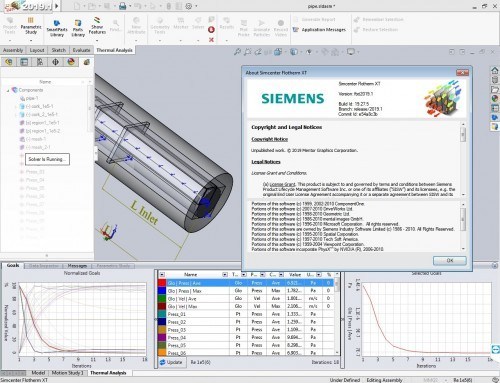Image resolution: width=500 pixels, height=383 pixels.
Task: Open the Messages tab in bottom panel
Action: click(x=77, y=266)
